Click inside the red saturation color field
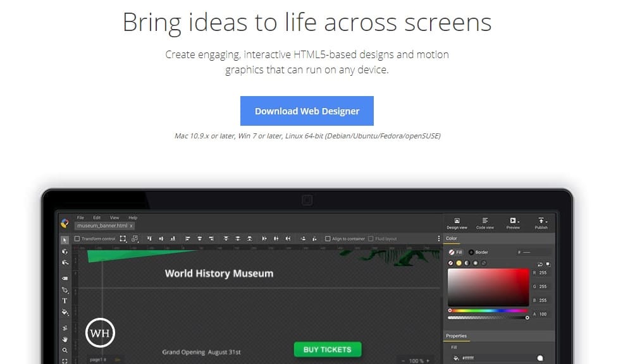The height and width of the screenshot is (364, 635). pos(488,287)
